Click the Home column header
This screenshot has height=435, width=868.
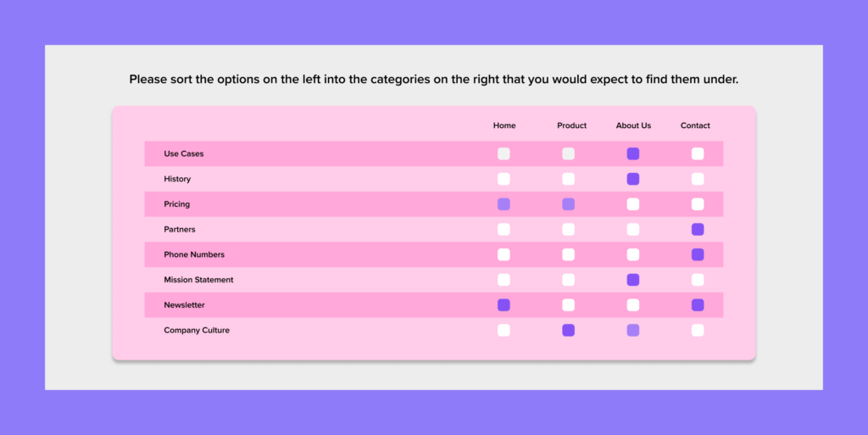504,125
